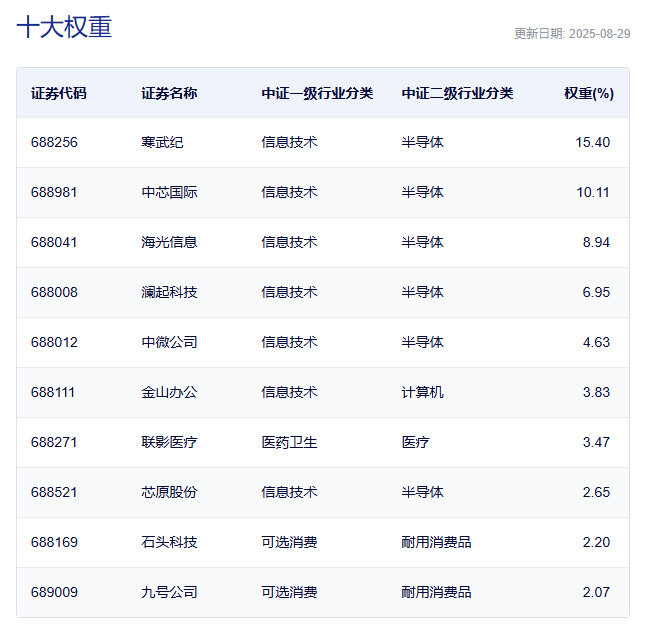The width and height of the screenshot is (656, 635).
Task: Select security code 688111
Action: pyautogui.click(x=53, y=392)
